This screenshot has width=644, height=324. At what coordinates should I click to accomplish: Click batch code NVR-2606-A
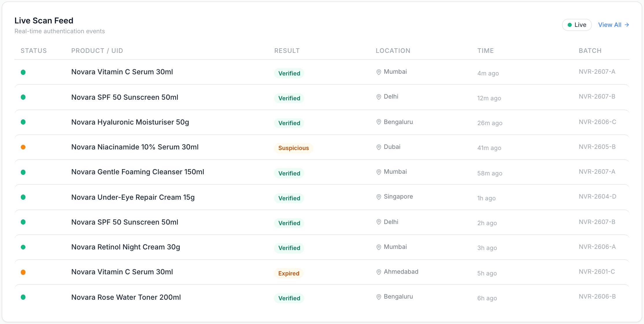597,247
